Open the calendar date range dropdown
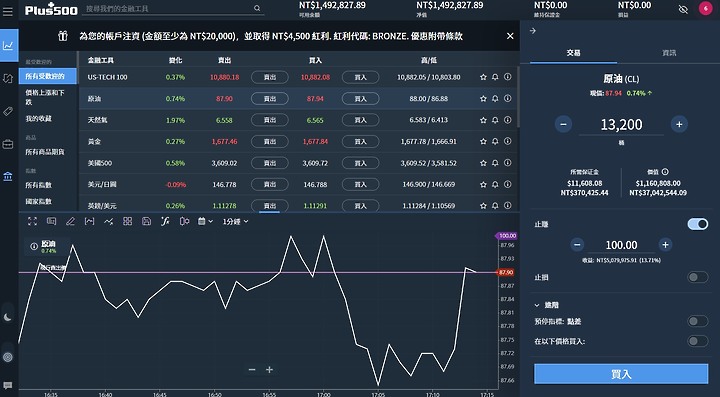This screenshot has height=397, width=720. pyautogui.click(x=205, y=221)
